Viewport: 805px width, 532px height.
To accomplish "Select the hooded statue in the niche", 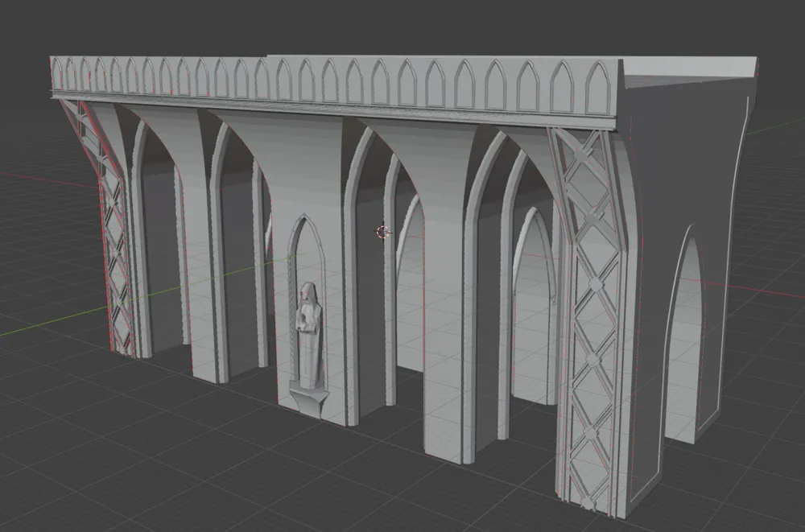I will click(x=308, y=334).
